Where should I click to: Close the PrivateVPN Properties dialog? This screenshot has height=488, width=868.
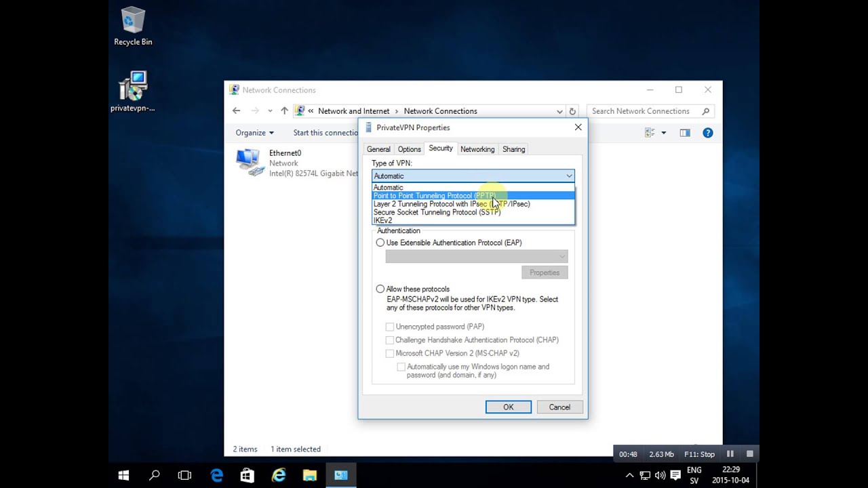[x=578, y=127]
